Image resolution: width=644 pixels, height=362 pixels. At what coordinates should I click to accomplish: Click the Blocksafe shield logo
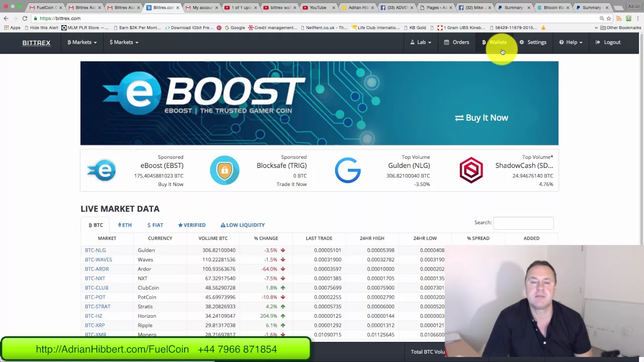click(x=224, y=170)
